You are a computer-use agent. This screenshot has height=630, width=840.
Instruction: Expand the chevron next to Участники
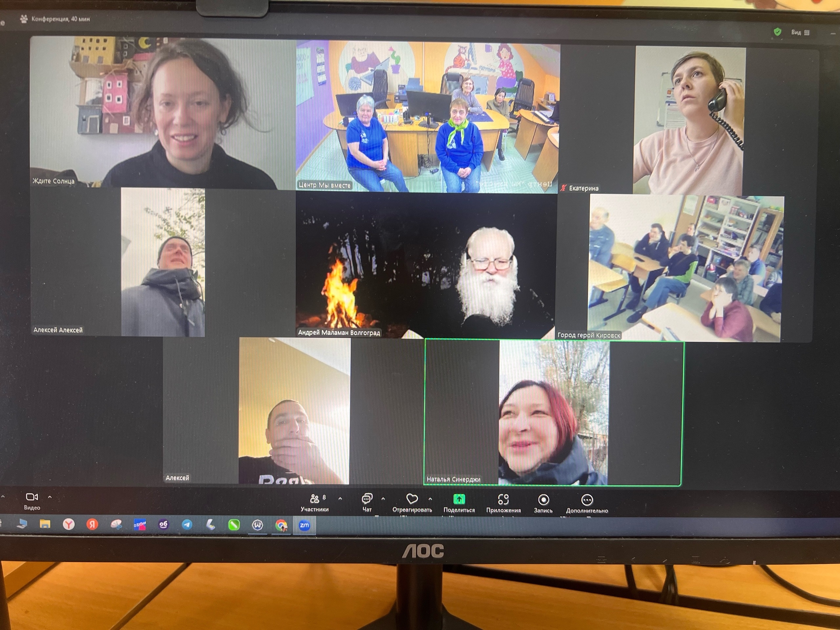click(340, 499)
